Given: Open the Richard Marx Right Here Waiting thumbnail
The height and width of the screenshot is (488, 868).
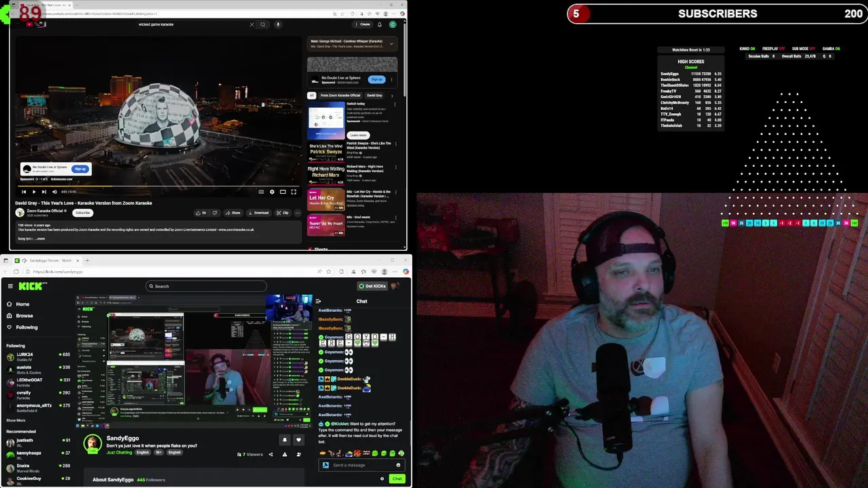Looking at the screenshot, I should (326, 174).
